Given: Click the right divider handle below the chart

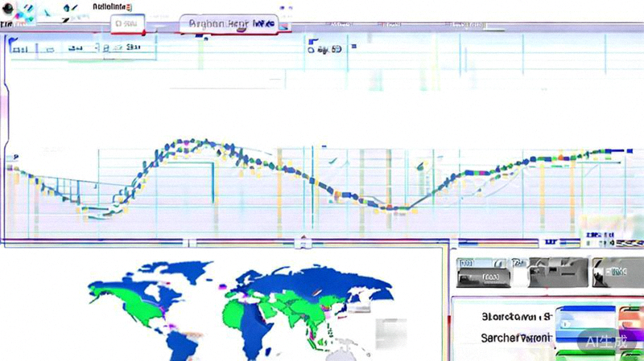Looking at the screenshot, I should pos(453,240).
